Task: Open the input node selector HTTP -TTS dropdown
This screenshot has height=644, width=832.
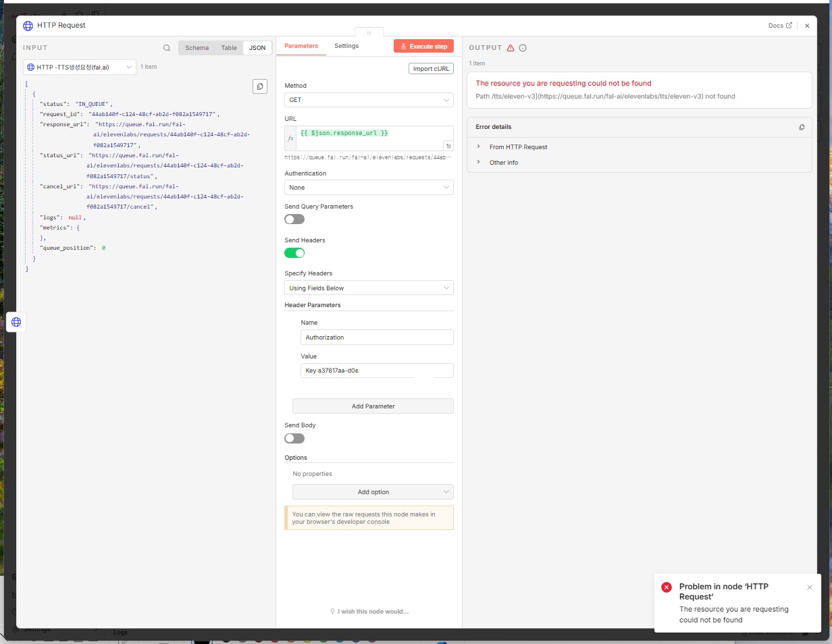Action: pos(80,67)
